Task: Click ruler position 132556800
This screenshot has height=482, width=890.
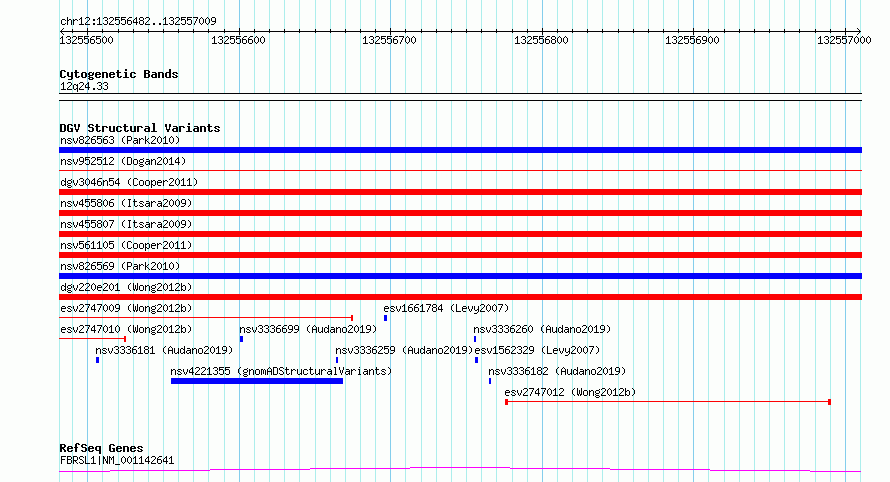Action: pyautogui.click(x=541, y=40)
